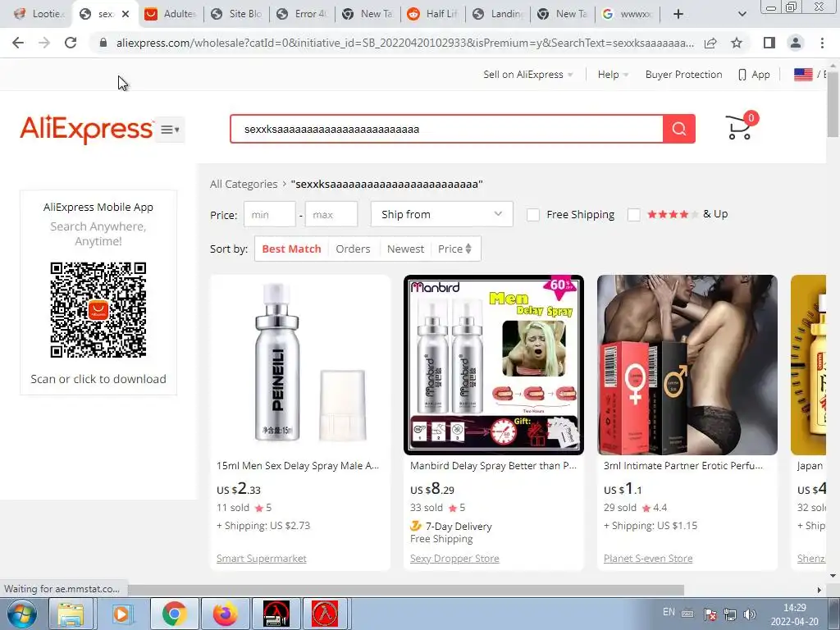The height and width of the screenshot is (630, 840).
Task: Open a new tab with the plus button
Action: click(678, 14)
